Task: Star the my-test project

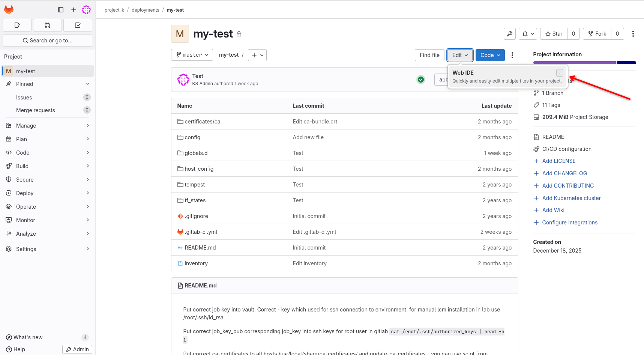Action: click(x=554, y=34)
